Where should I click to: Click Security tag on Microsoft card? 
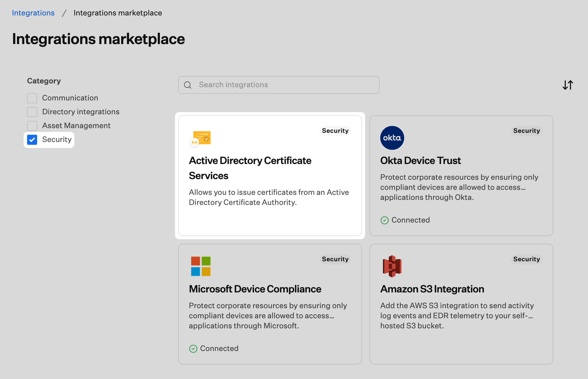(335, 259)
